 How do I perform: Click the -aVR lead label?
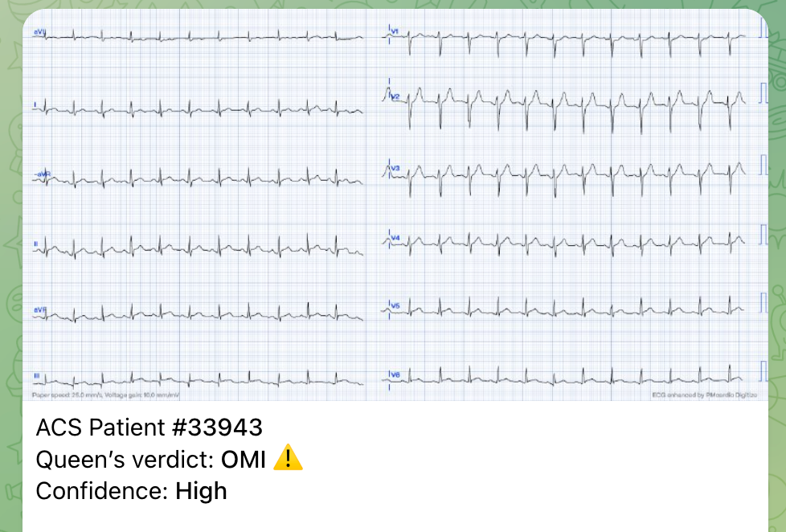(x=42, y=174)
